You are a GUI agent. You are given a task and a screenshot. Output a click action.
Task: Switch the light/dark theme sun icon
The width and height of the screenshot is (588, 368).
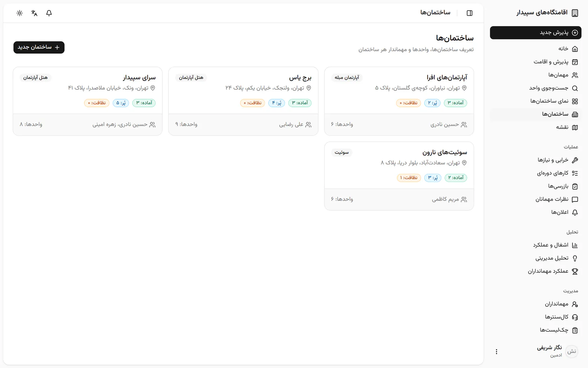click(20, 13)
